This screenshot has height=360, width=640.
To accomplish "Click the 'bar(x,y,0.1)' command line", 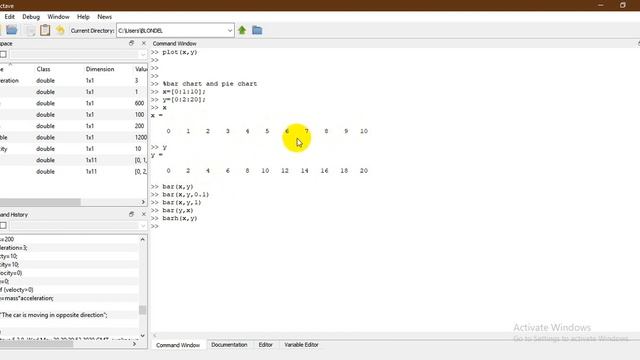I will [186, 195].
